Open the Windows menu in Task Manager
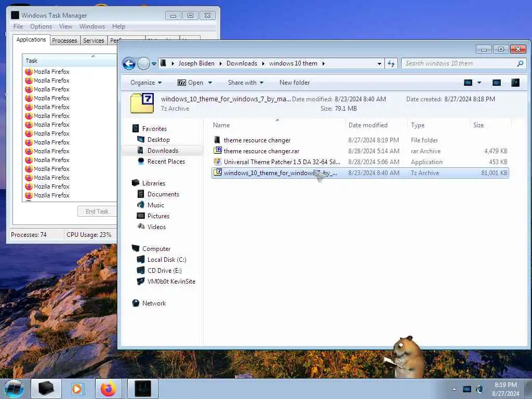 [x=92, y=26]
